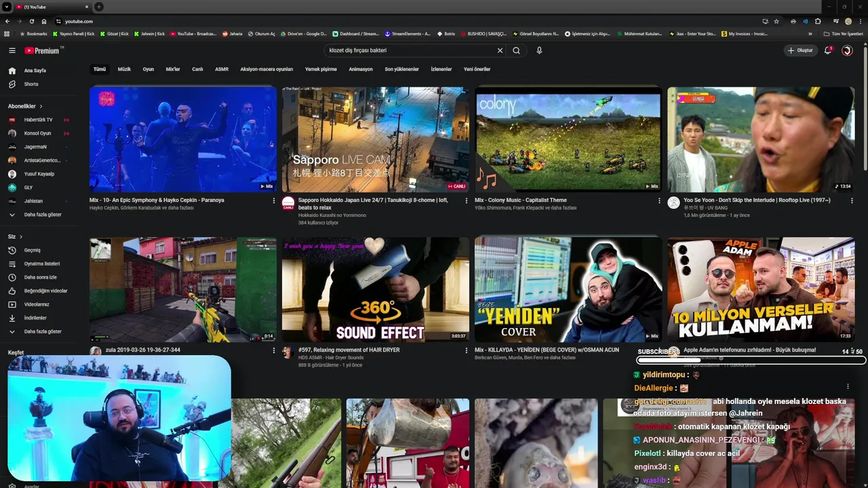Open the notifications bell

(x=827, y=50)
